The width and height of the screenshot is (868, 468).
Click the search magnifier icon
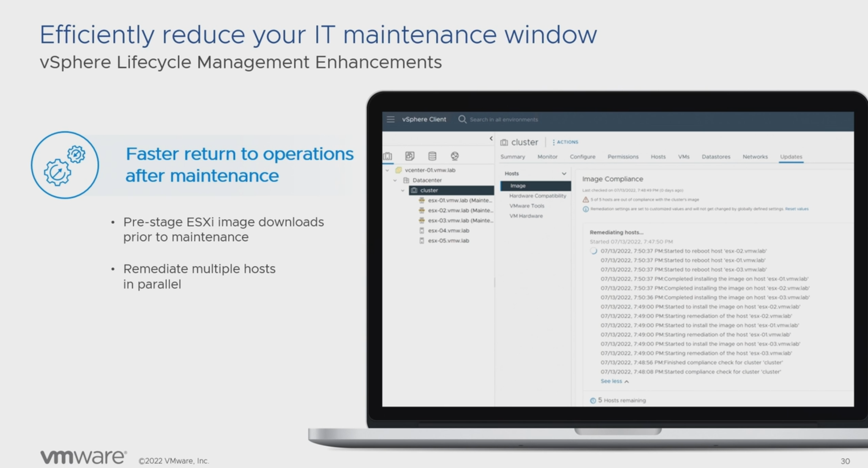[x=462, y=119]
